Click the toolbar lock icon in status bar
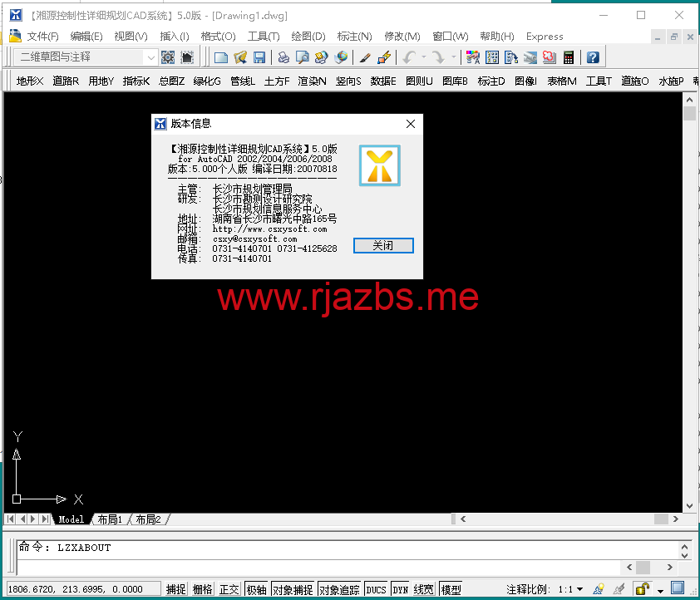The image size is (700, 600). click(642, 589)
